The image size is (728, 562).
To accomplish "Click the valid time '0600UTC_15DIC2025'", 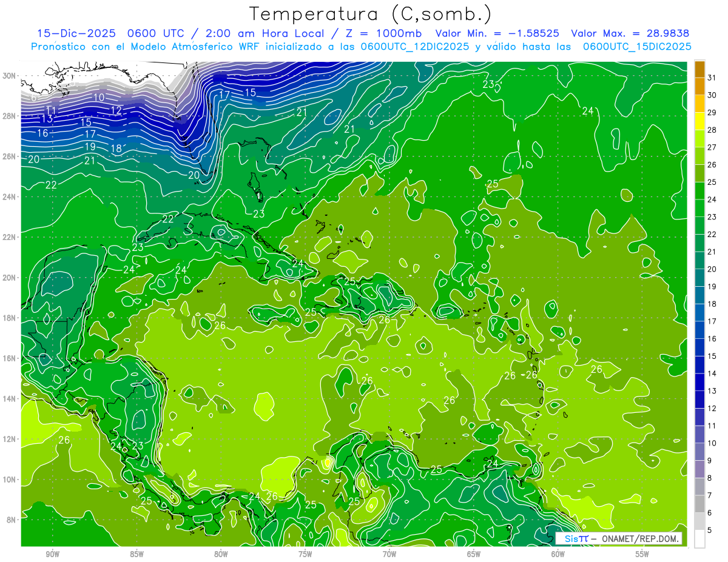I will [637, 47].
